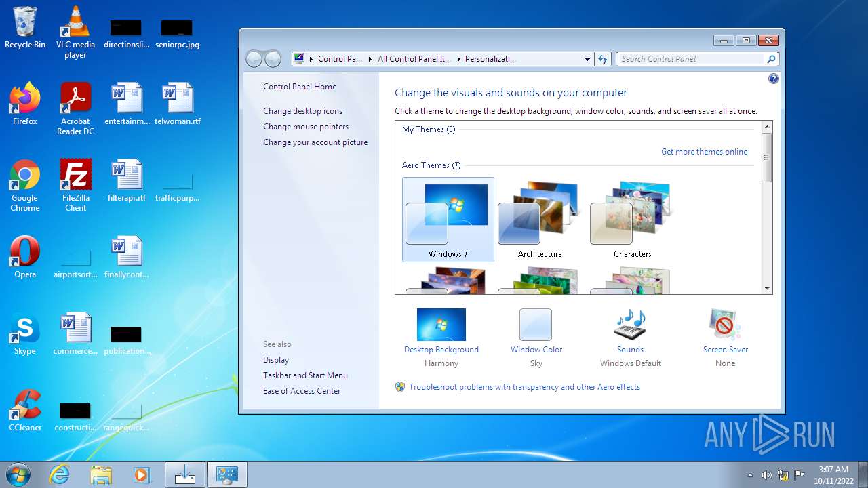This screenshot has height=488, width=868.
Task: Click Change mouse pointers link
Action: click(x=306, y=127)
